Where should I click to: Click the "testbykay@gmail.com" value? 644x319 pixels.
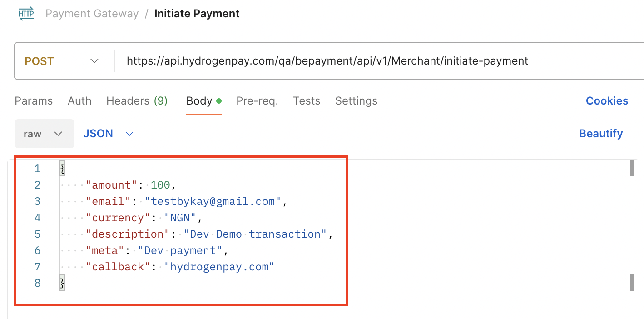tap(213, 201)
